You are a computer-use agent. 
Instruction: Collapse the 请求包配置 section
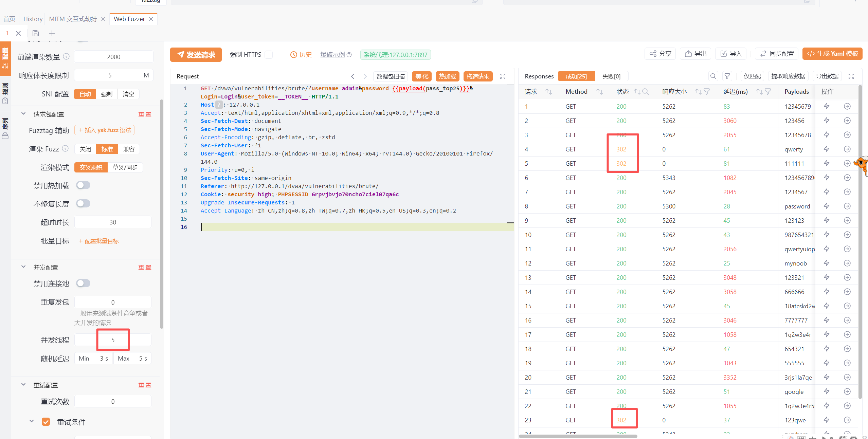click(x=23, y=114)
